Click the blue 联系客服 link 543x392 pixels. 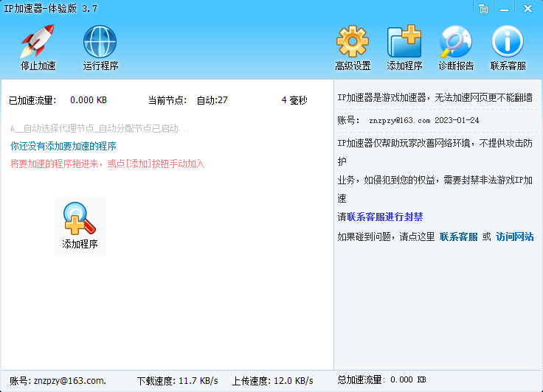point(458,237)
